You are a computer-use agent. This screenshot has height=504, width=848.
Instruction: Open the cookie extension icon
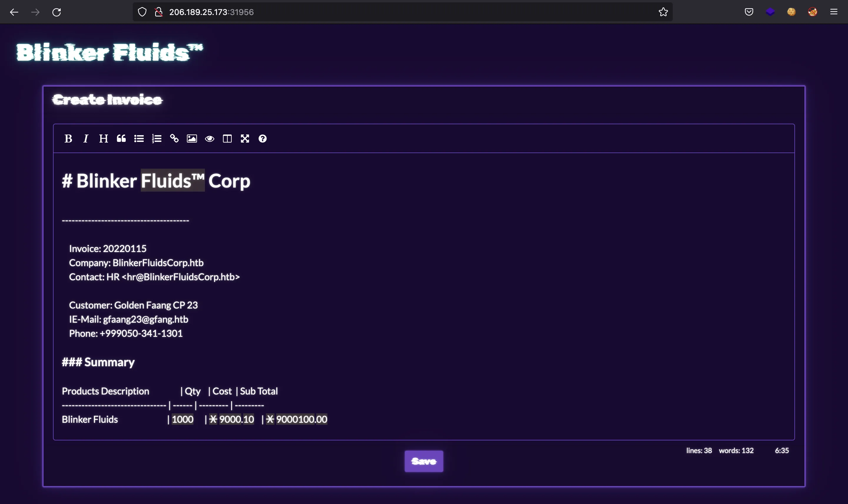pyautogui.click(x=791, y=12)
